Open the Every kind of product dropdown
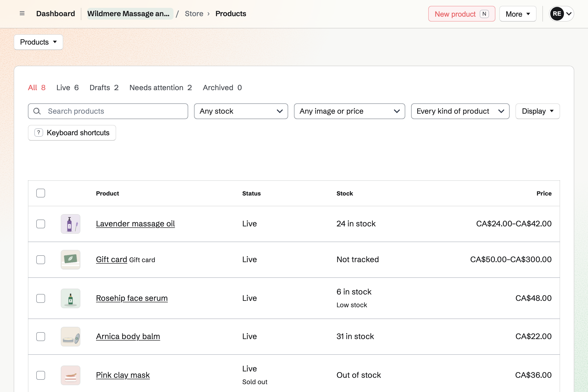 click(460, 111)
